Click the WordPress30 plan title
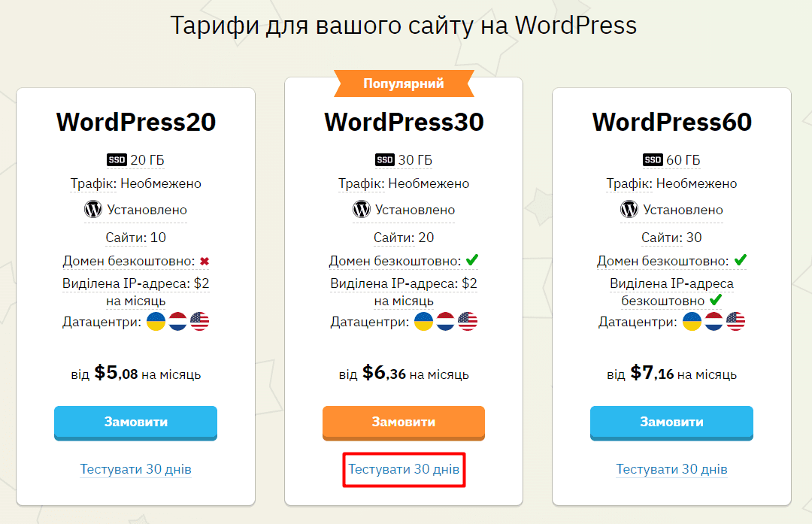Viewport: 812px width, 524px height. point(404,123)
